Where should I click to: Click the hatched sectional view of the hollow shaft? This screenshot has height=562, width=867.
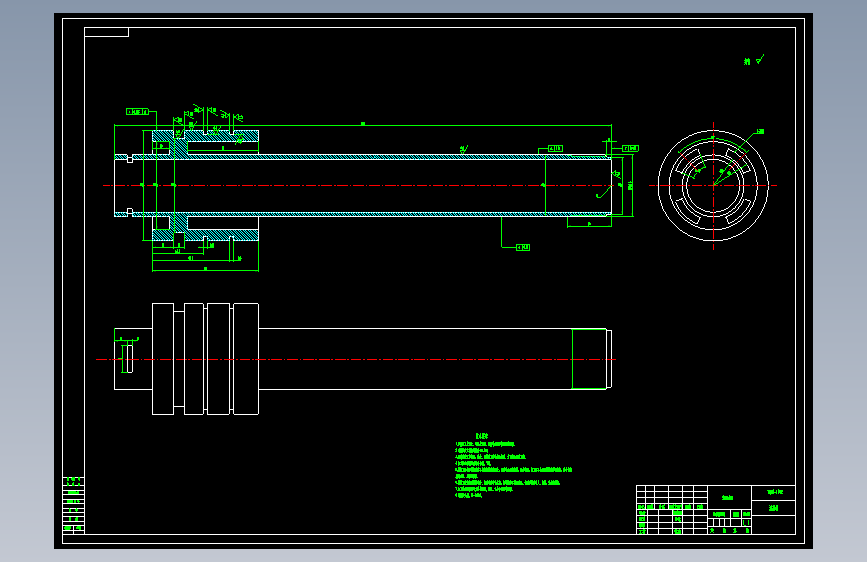(x=363, y=185)
